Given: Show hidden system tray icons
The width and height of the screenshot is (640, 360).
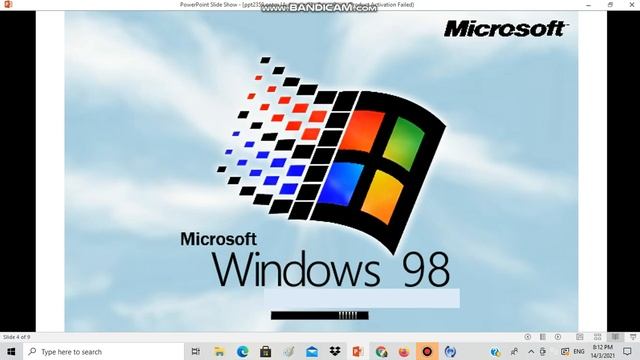Looking at the screenshot, I should point(531,351).
